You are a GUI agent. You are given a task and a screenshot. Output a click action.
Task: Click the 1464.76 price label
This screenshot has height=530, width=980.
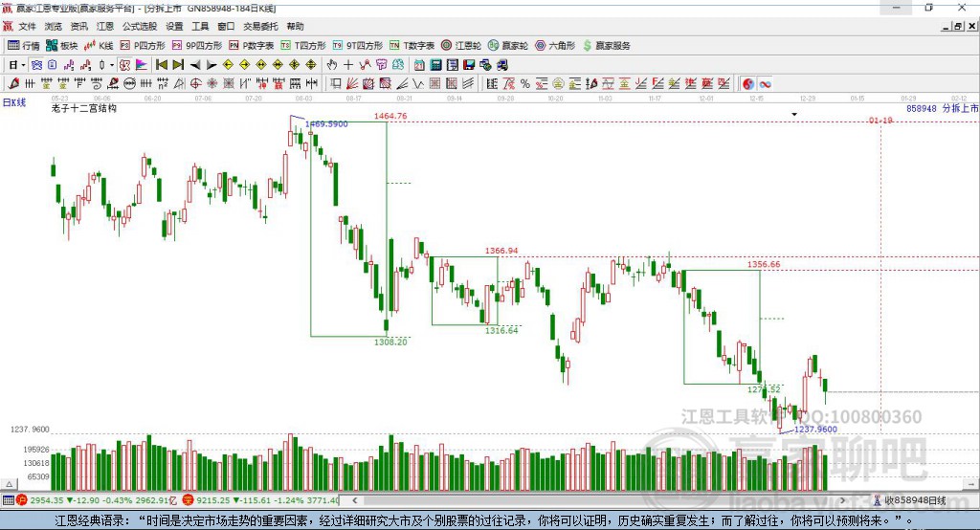[390, 116]
